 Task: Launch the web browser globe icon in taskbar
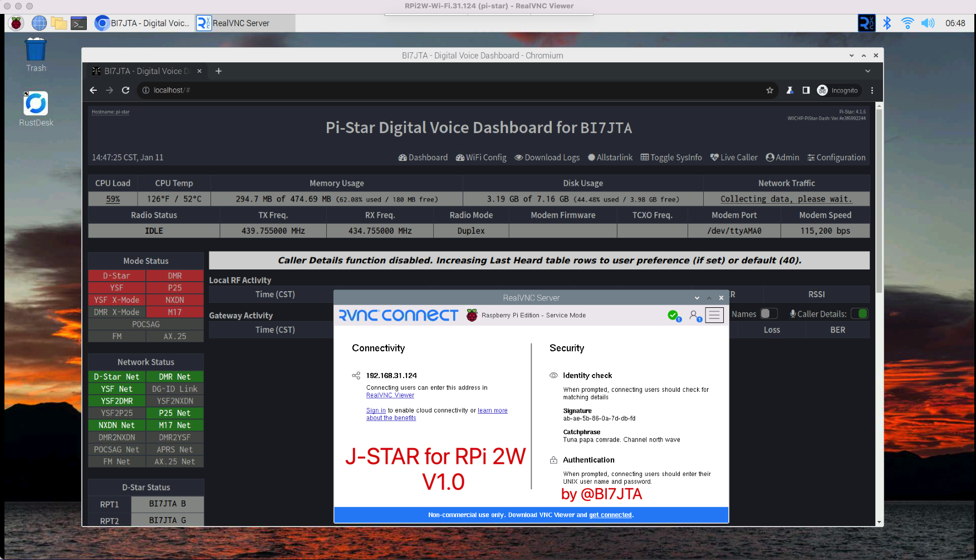point(39,23)
